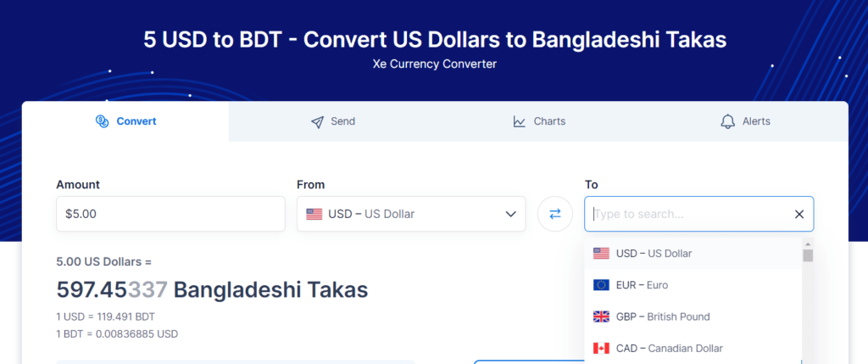Viewport: 868px width, 364px height.
Task: Click the Canadian flag icon in list
Action: [x=601, y=349]
